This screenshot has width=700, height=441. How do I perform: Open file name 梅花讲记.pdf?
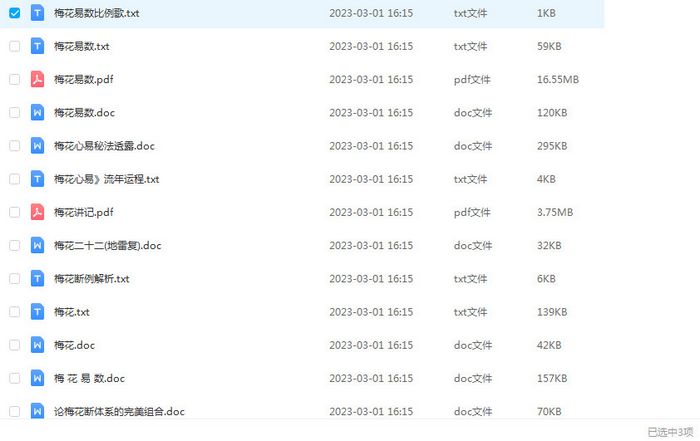click(x=83, y=212)
